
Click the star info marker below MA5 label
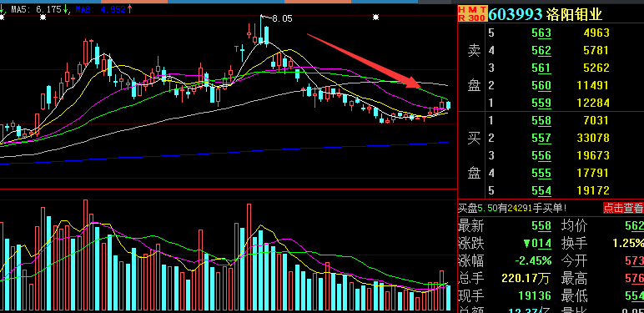43,18
